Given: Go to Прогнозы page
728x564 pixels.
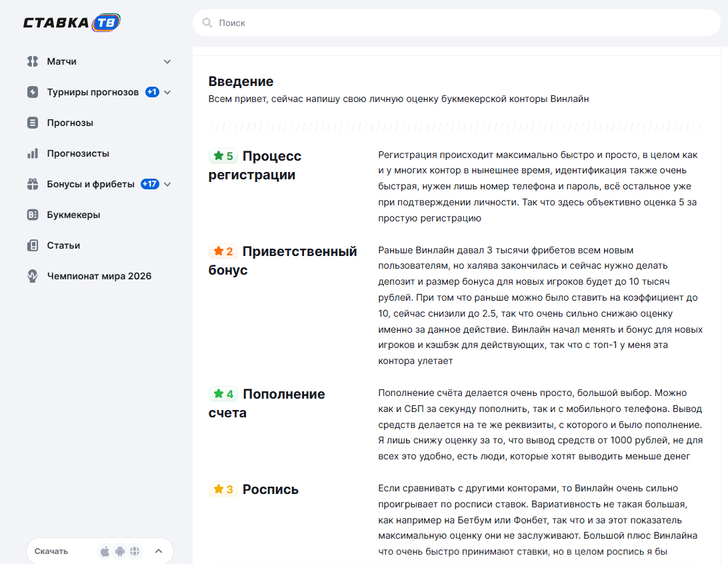Looking at the screenshot, I should (70, 123).
